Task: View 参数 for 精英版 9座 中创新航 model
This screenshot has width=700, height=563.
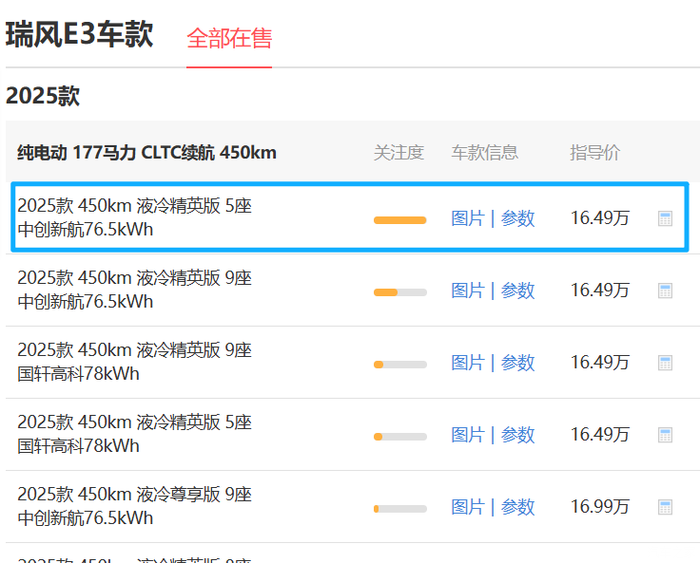Action: (518, 291)
